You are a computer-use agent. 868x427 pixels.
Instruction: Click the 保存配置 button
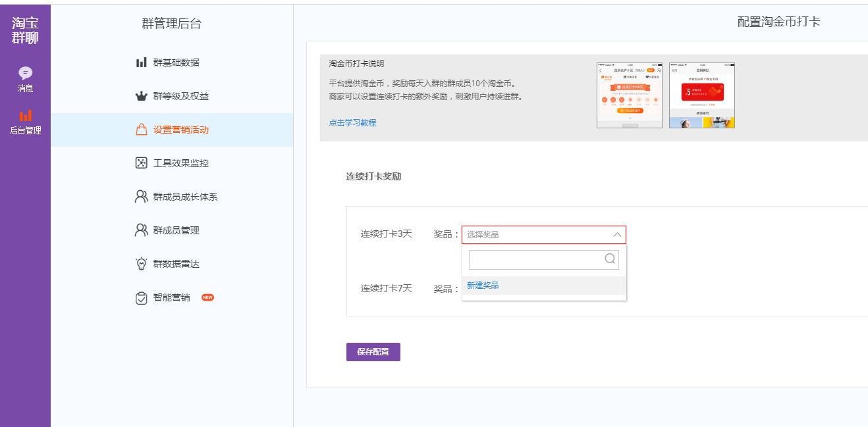coord(373,352)
